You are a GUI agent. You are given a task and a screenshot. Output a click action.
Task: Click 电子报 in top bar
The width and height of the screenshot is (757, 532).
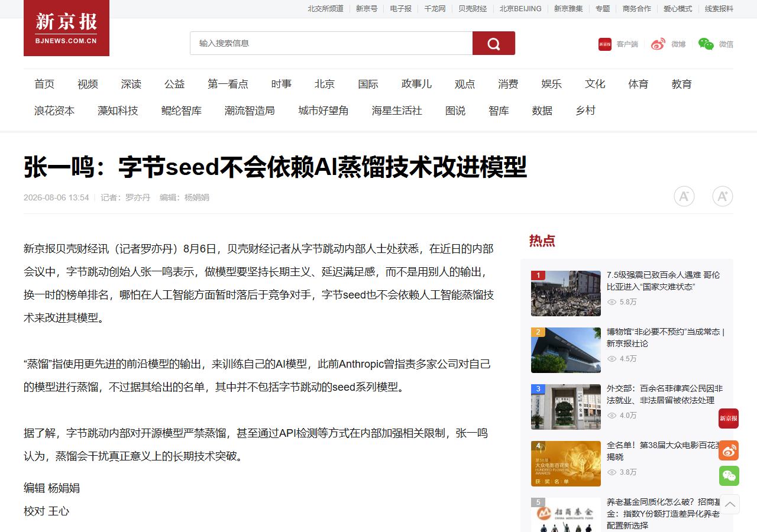pos(401,9)
